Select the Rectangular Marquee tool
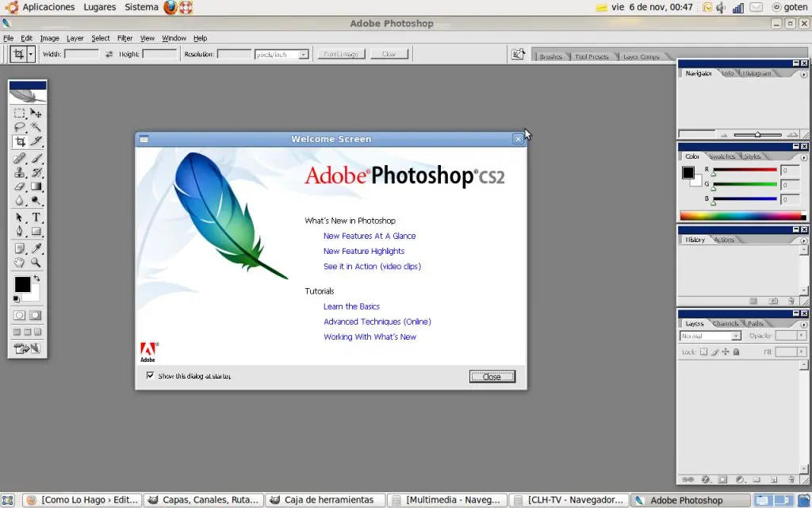 pos(19,113)
